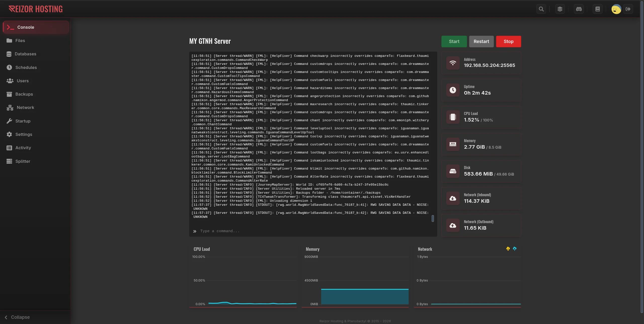Go to Databases section
The width and height of the screenshot is (644, 324).
(25, 54)
